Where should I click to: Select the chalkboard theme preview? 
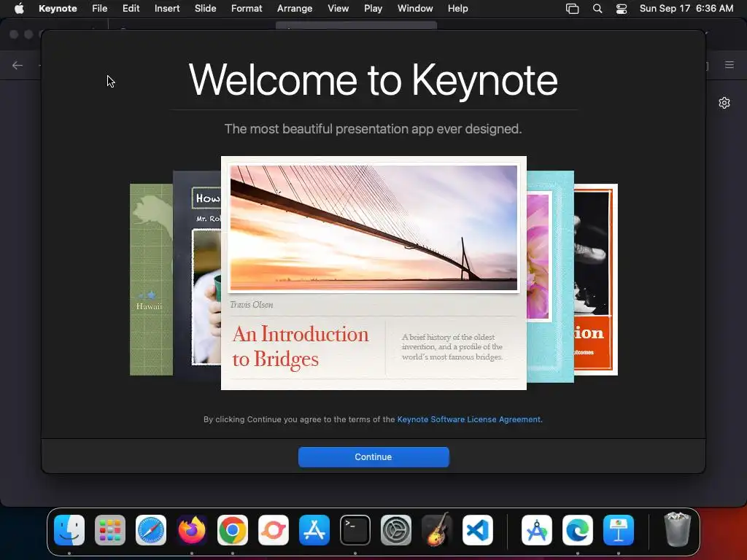click(197, 276)
